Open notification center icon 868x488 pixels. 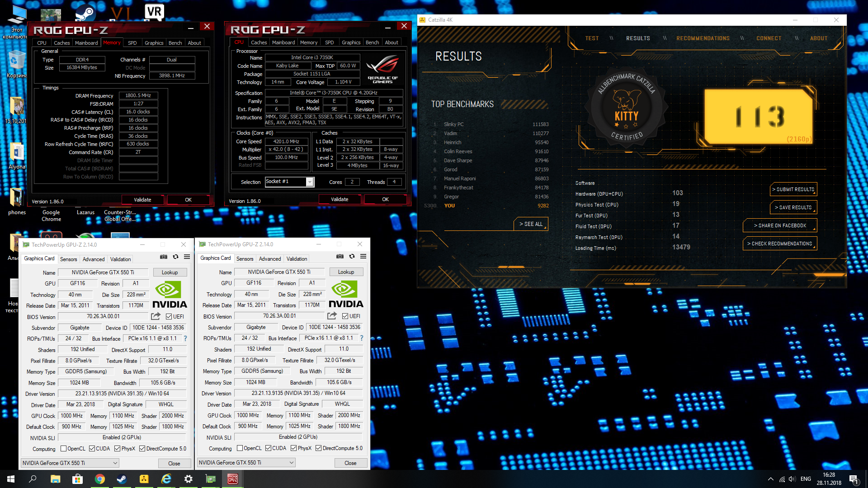pyautogui.click(x=854, y=479)
